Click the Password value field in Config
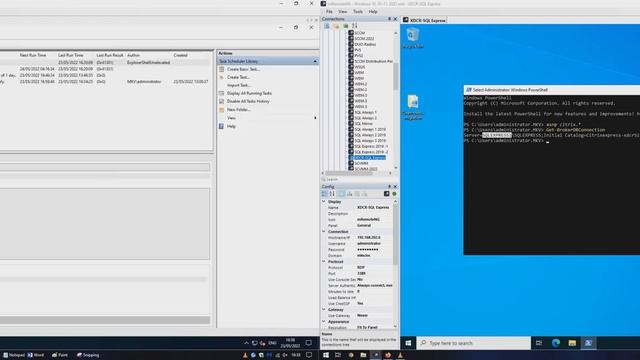The width and height of the screenshot is (640, 360). coord(374,249)
